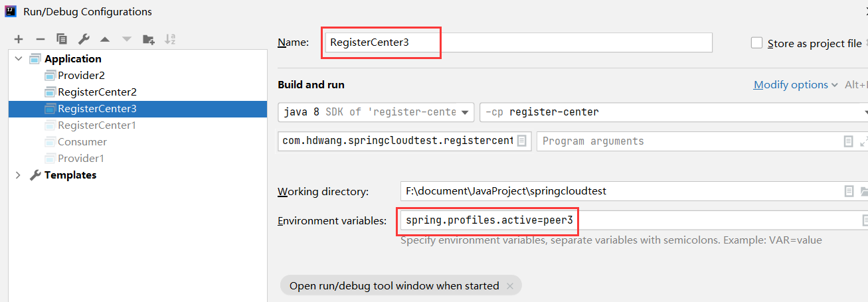
Task: Enable Store as project file checkbox
Action: [x=756, y=43]
